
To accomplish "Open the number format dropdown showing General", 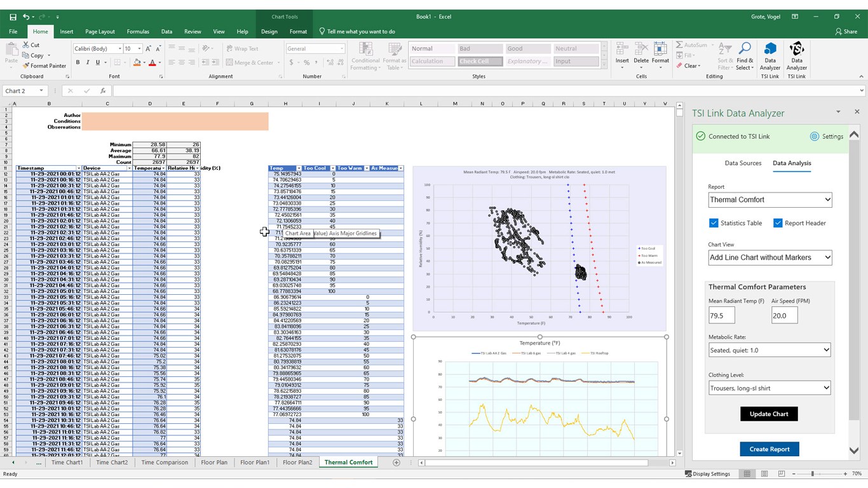I will pyautogui.click(x=341, y=48).
